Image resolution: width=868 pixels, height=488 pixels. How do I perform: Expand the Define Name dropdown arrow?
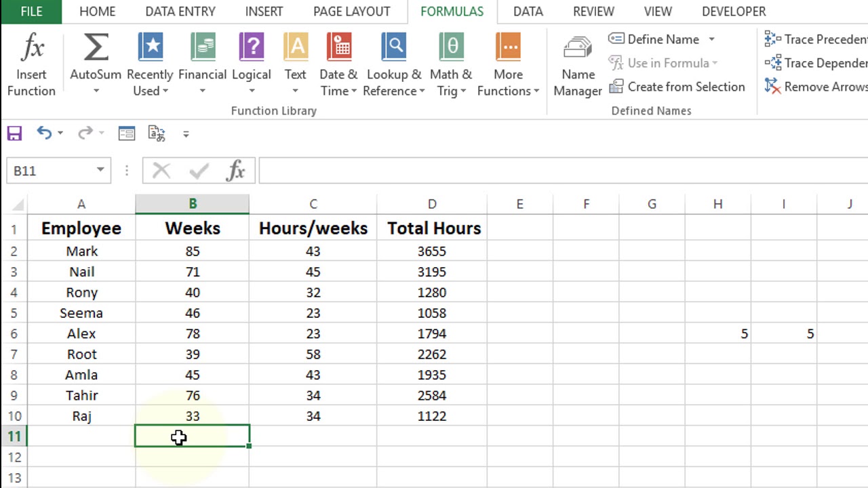[711, 39]
